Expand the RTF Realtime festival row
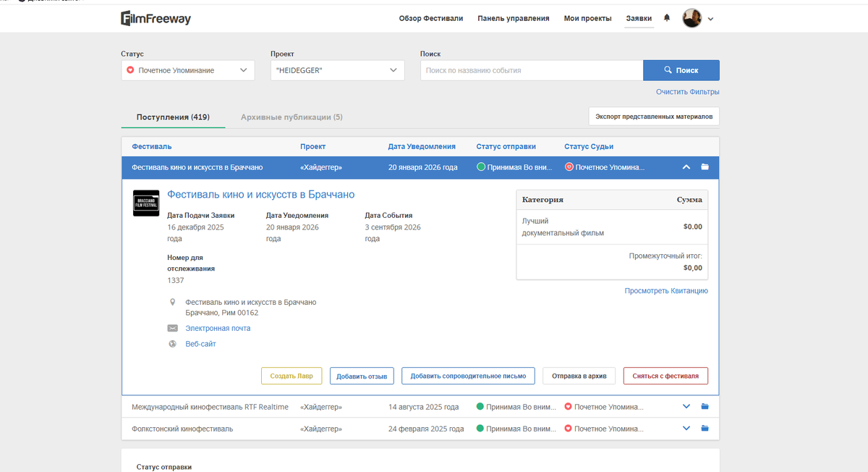868x472 pixels. [686, 407]
